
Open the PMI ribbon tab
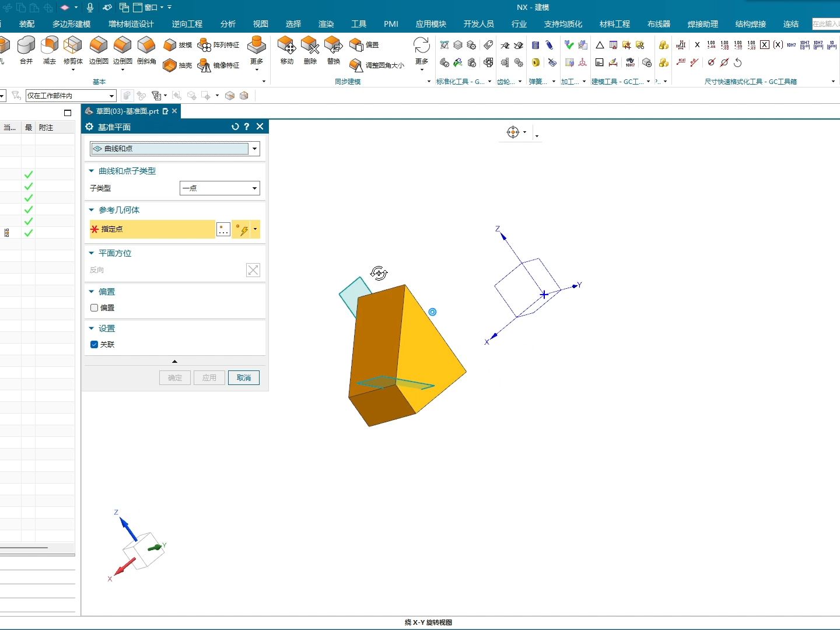click(x=391, y=24)
